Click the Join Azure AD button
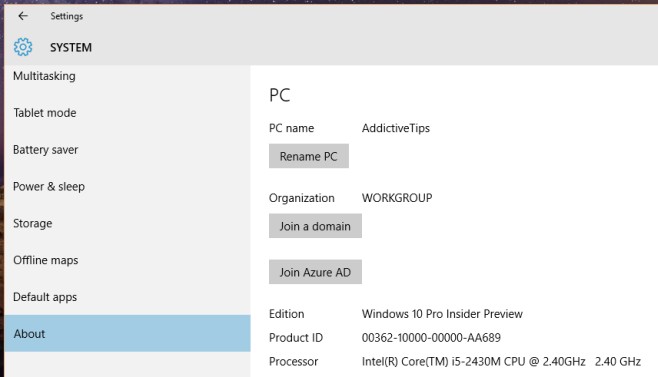Image resolution: width=658 pixels, height=377 pixels. click(x=315, y=272)
